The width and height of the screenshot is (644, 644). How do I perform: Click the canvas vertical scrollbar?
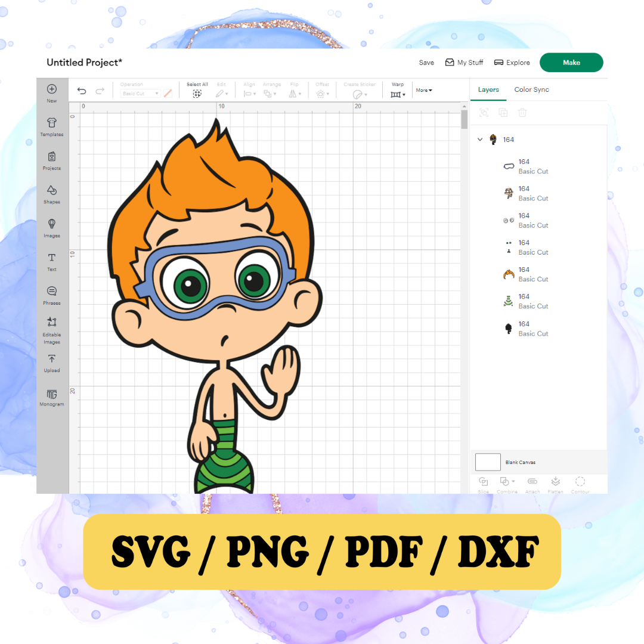pos(464,119)
